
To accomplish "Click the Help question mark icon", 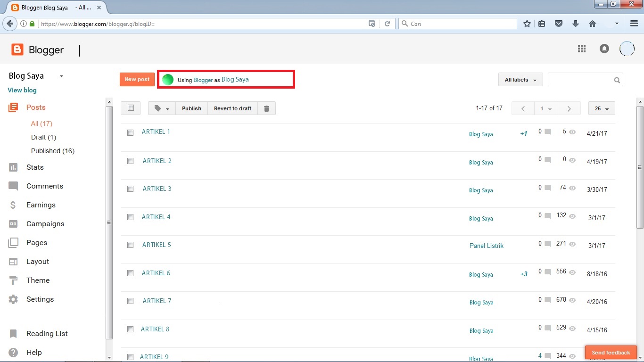I will 13,353.
